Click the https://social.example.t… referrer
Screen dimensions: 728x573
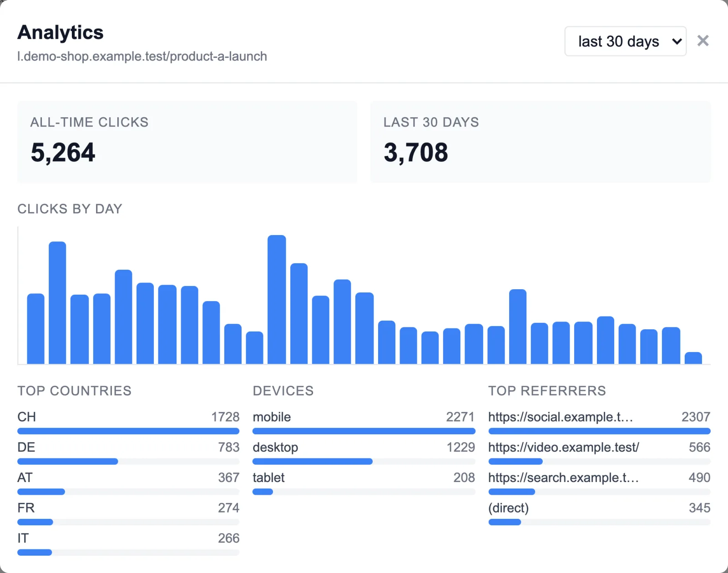coord(561,417)
